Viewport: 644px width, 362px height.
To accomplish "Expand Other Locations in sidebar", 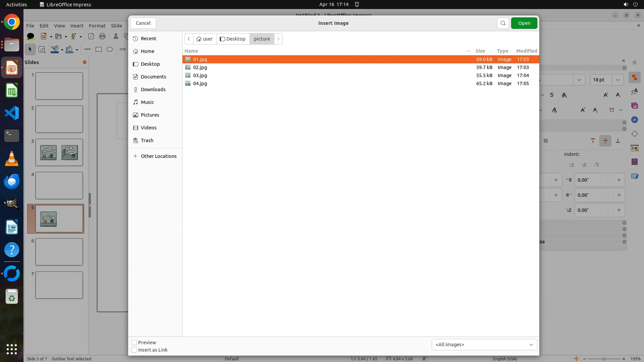I will (158, 156).
